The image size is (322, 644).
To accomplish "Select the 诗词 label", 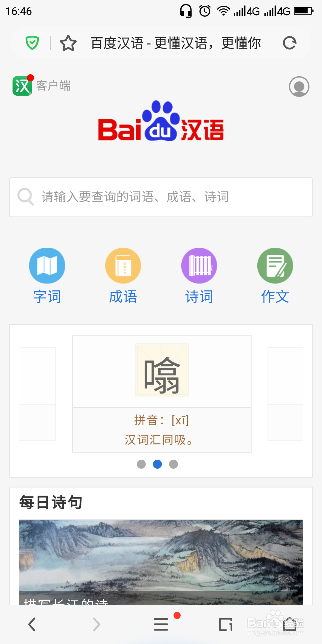I will [199, 297].
